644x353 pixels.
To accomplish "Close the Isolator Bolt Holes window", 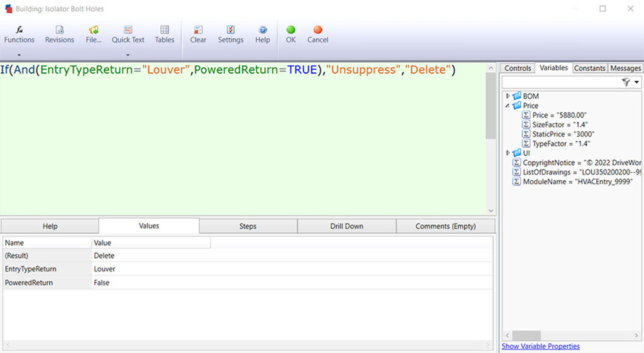I will tap(630, 9).
